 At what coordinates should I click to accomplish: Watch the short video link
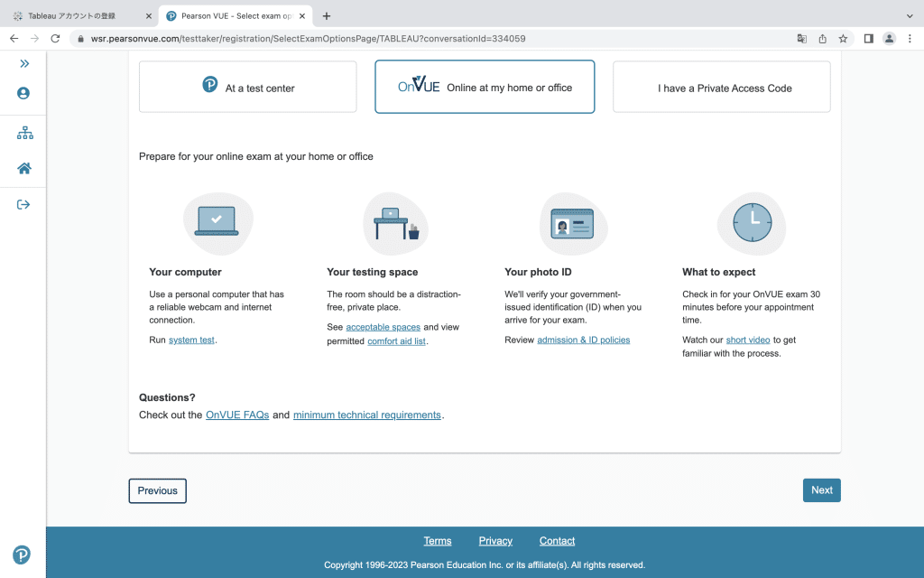pos(748,340)
